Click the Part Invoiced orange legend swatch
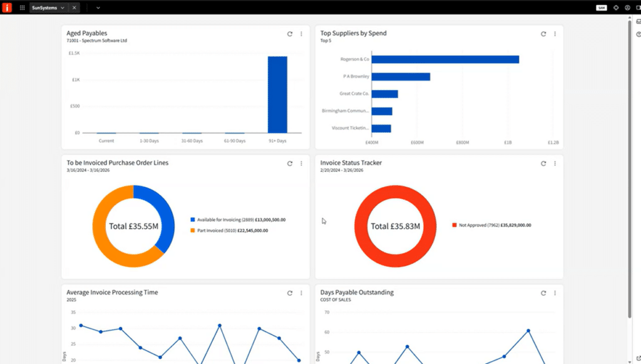 click(x=193, y=230)
